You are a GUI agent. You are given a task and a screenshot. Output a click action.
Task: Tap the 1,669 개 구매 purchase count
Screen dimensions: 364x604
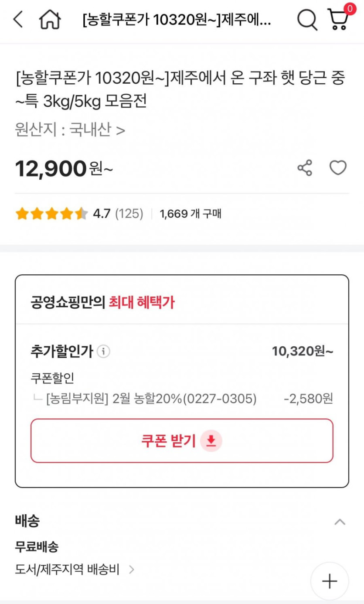191,214
